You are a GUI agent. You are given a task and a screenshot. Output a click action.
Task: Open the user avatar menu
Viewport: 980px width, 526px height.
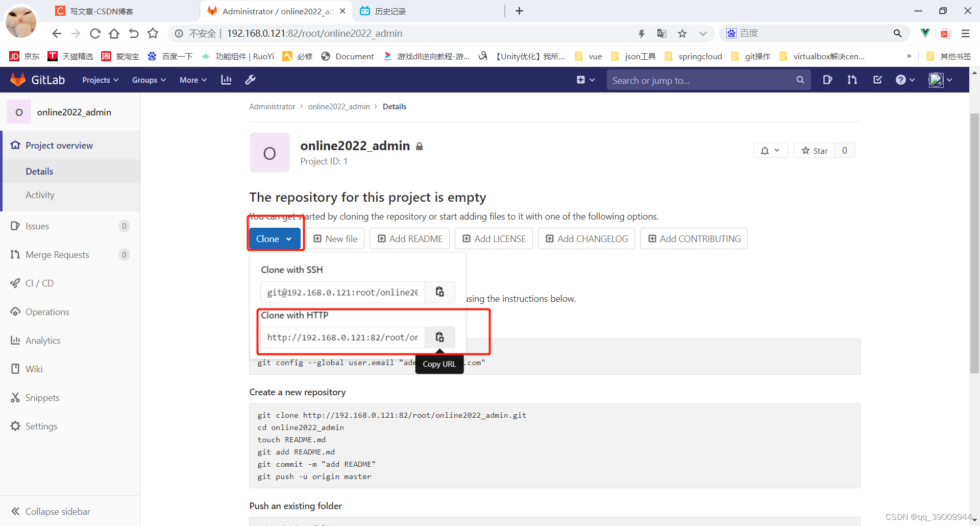pos(940,80)
